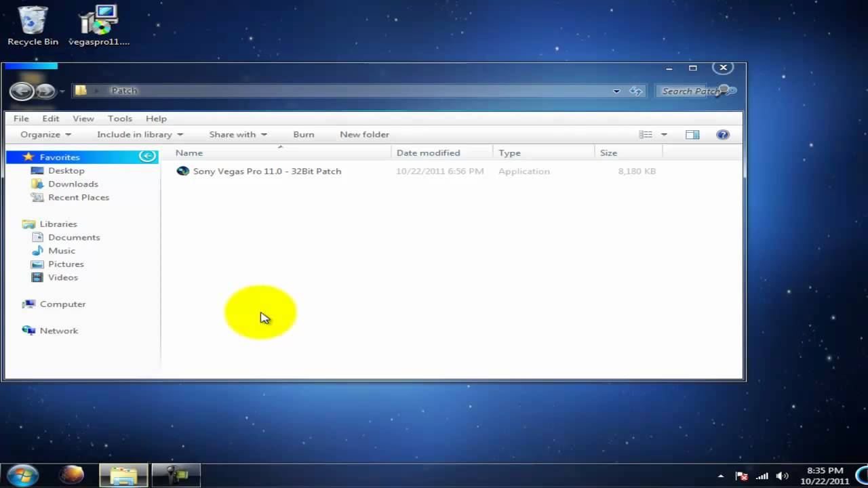Sort by the Type column header
The height and width of the screenshot is (488, 868).
(509, 153)
